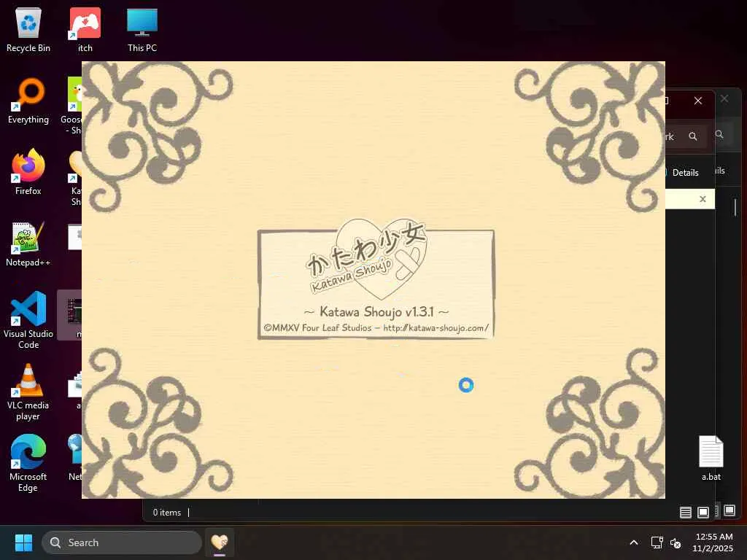Click the 0 items status text
This screenshot has width=747, height=560.
pos(167,513)
